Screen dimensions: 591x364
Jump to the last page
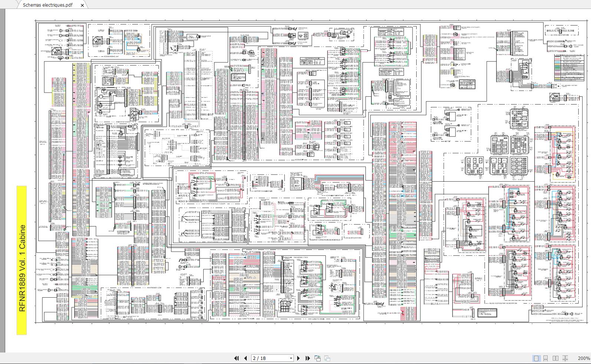pyautogui.click(x=308, y=358)
